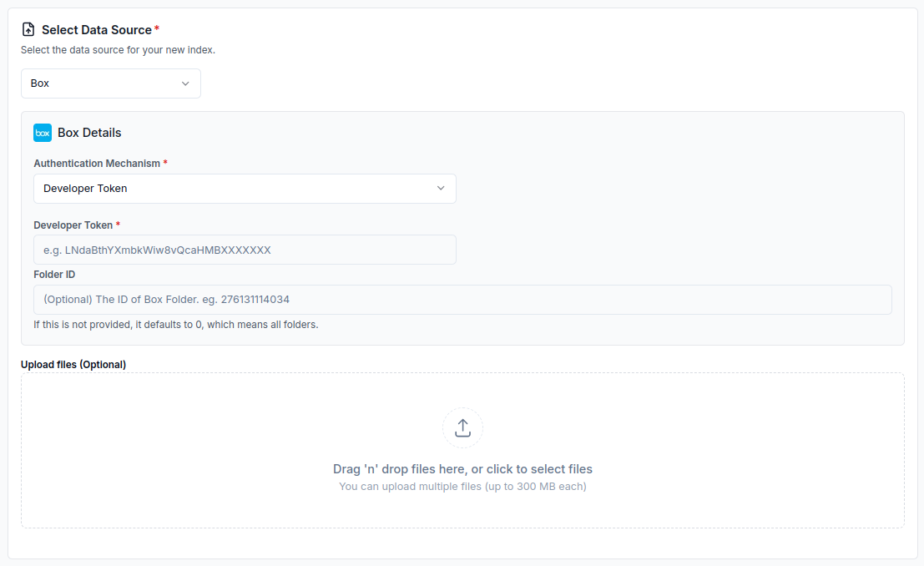
Task: Click the 'Developer Token' label above the input
Action: [73, 225]
